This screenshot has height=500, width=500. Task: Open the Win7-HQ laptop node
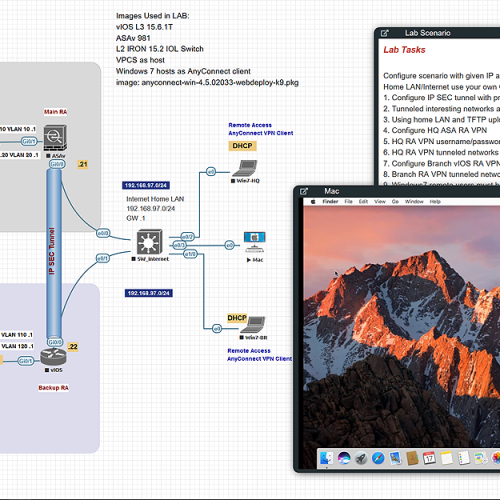pos(245,168)
